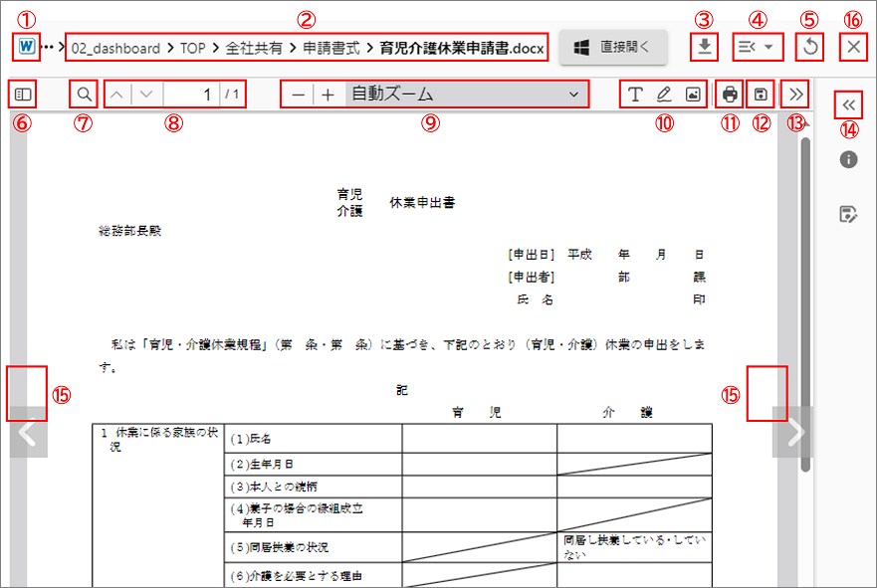The height and width of the screenshot is (588, 877).
Task: Show file information in side panel
Action: pos(848,159)
